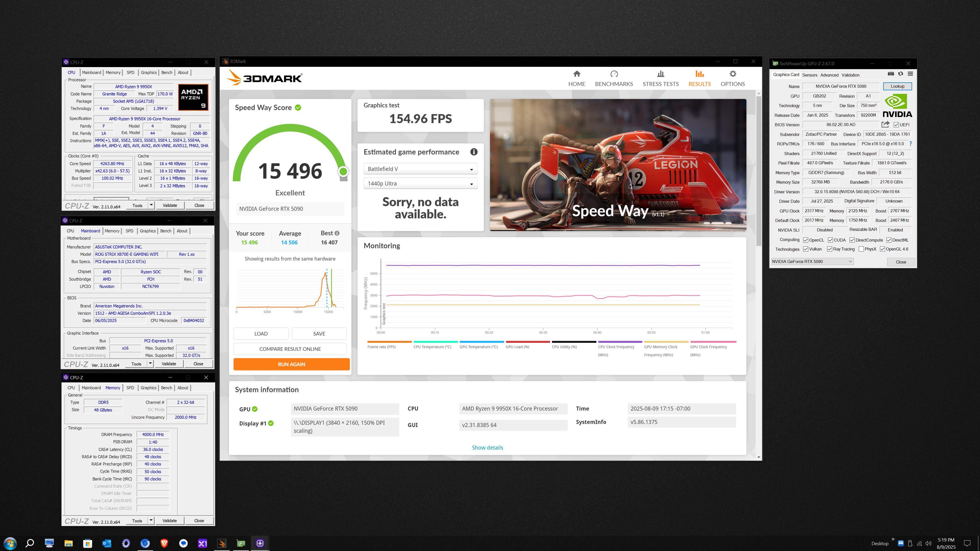Open taskbar search magnifier
This screenshot has width=980, height=551.
coord(30,543)
